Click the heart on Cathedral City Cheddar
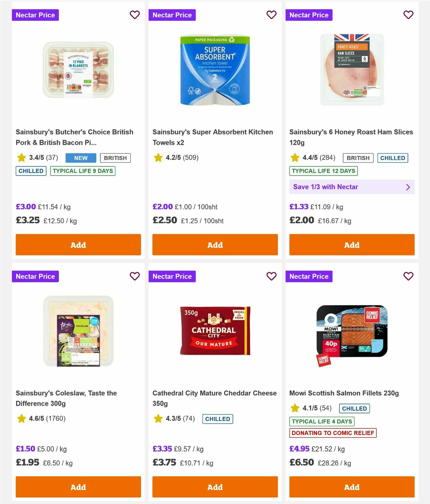 (271, 276)
